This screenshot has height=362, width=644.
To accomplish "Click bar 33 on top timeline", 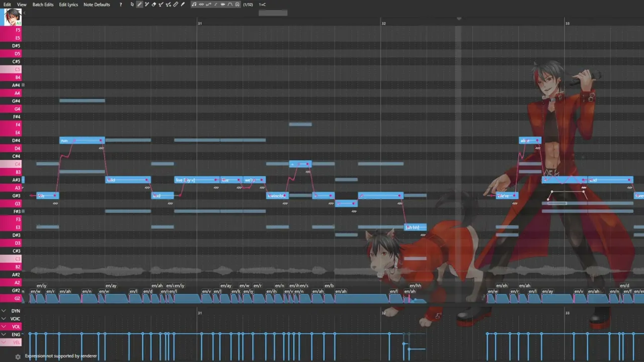I will [567, 23].
